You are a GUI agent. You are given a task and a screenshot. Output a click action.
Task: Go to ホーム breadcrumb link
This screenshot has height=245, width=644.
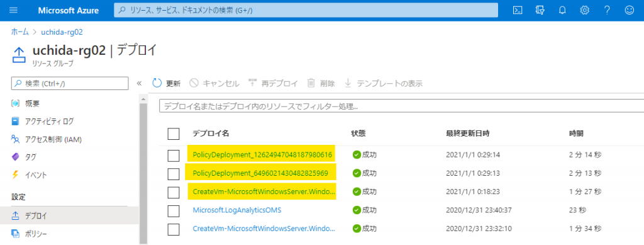[x=19, y=32]
